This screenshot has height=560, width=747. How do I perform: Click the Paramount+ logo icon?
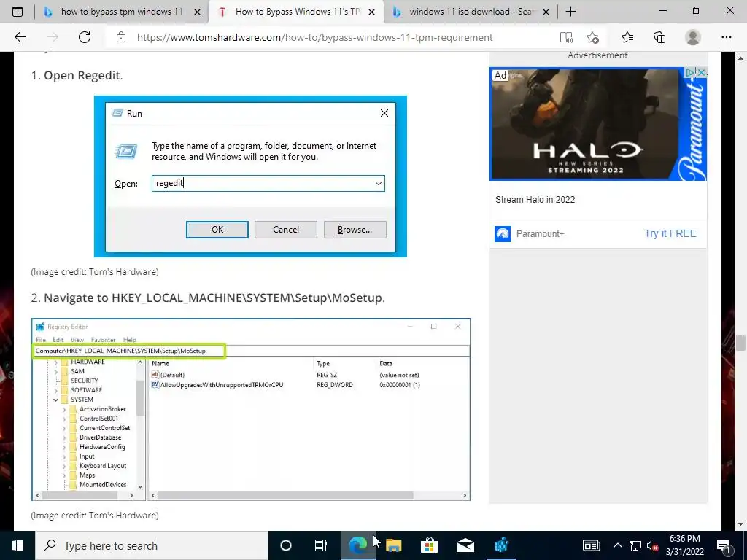503,234
